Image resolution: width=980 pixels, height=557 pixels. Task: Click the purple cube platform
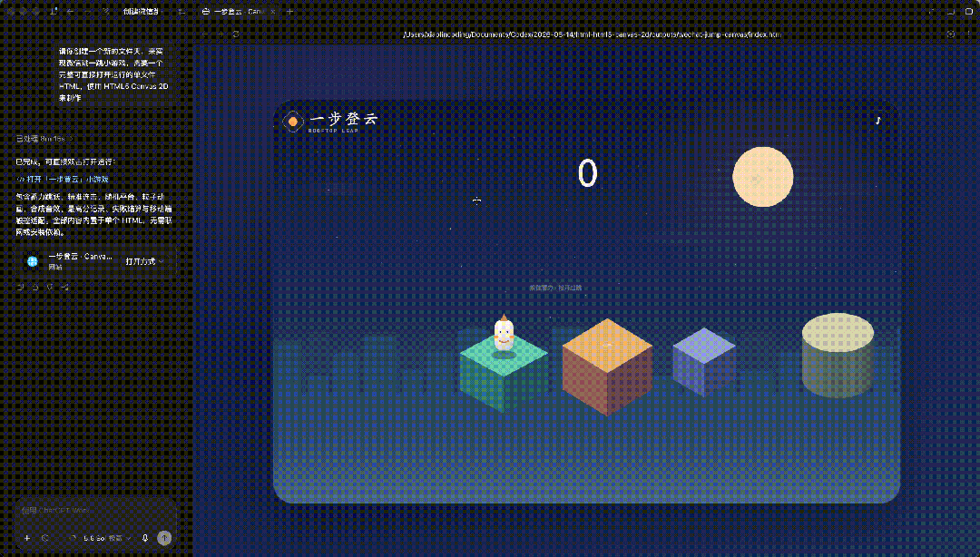704,361
